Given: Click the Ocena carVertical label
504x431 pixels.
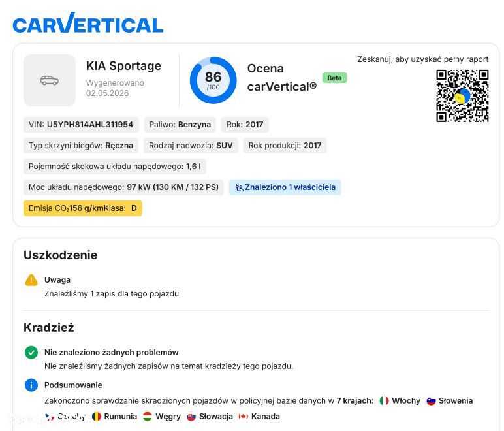Looking at the screenshot, I should [282, 78].
